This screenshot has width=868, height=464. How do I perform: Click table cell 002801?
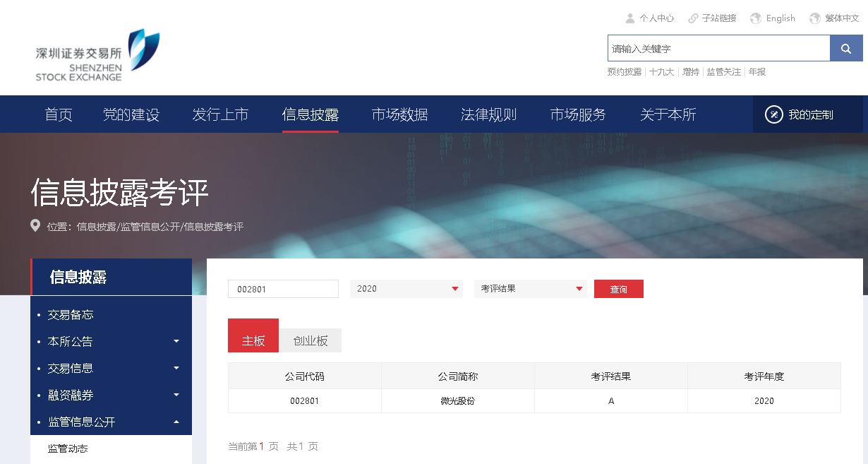pyautogui.click(x=305, y=400)
